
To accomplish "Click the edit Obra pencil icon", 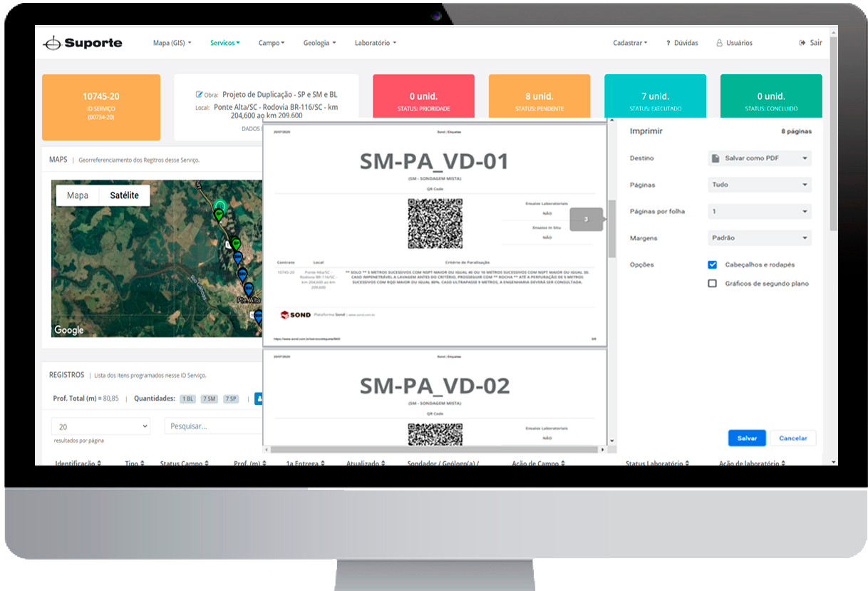I will (199, 94).
